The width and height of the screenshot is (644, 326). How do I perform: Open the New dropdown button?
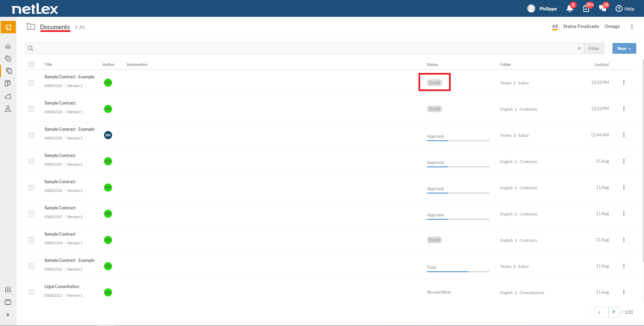click(624, 48)
